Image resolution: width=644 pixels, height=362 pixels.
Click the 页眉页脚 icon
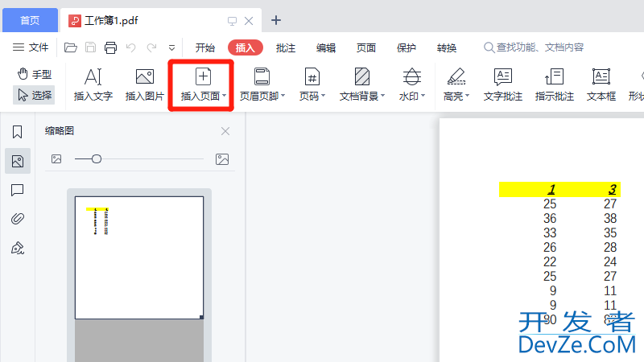262,76
